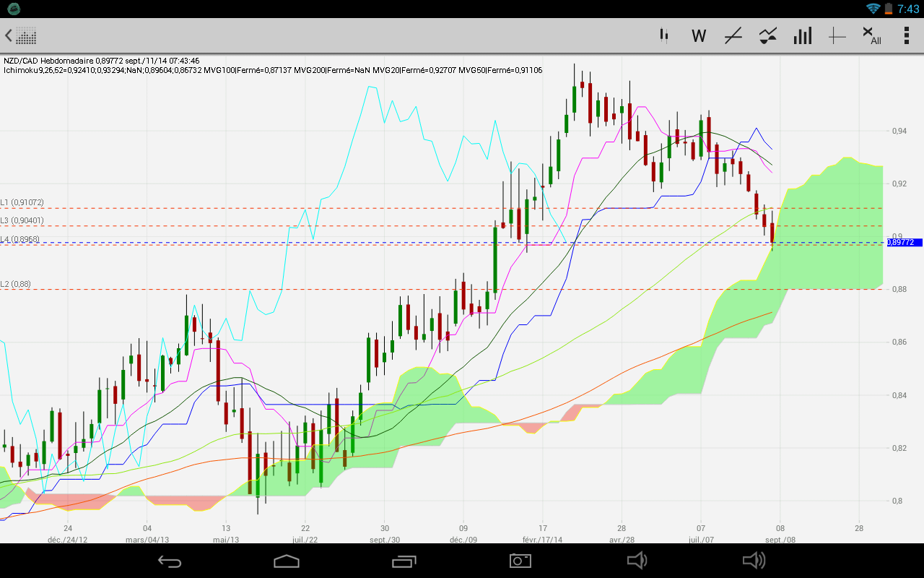Tap the Android home button
The width and height of the screenshot is (924, 578).
(x=287, y=561)
